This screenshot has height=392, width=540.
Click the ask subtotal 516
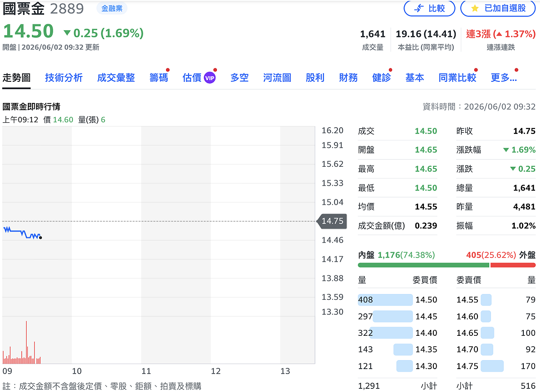tap(528, 386)
